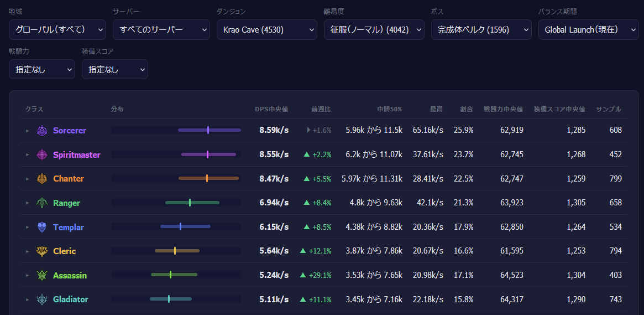
Task: Expand the Sorcerer row
Action: click(28, 130)
